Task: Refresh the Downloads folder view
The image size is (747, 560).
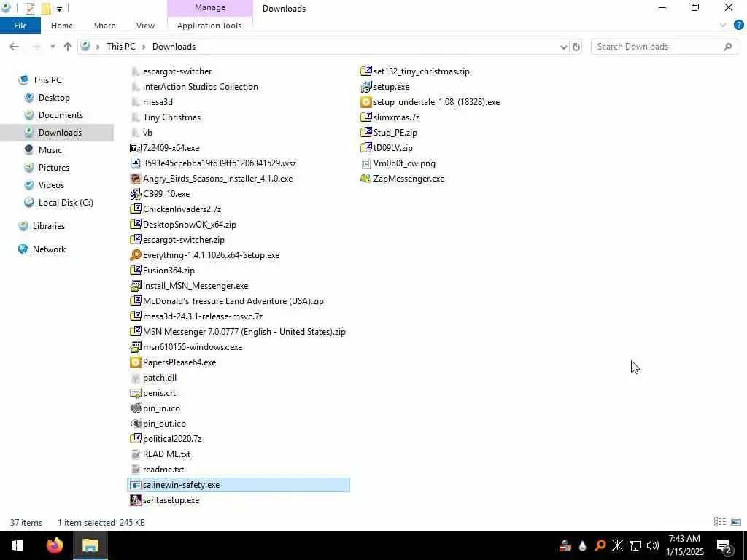Action: [x=576, y=47]
